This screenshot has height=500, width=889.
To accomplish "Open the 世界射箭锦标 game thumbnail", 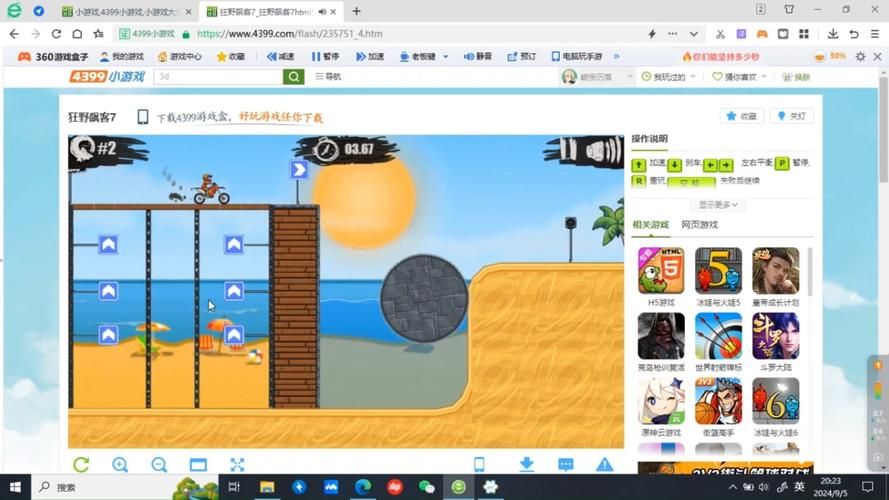I will click(718, 336).
